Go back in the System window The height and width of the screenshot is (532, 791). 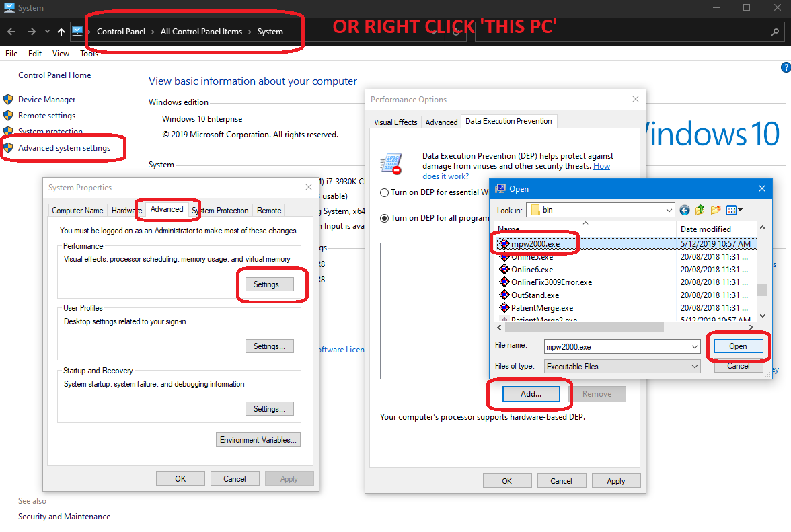click(11, 32)
